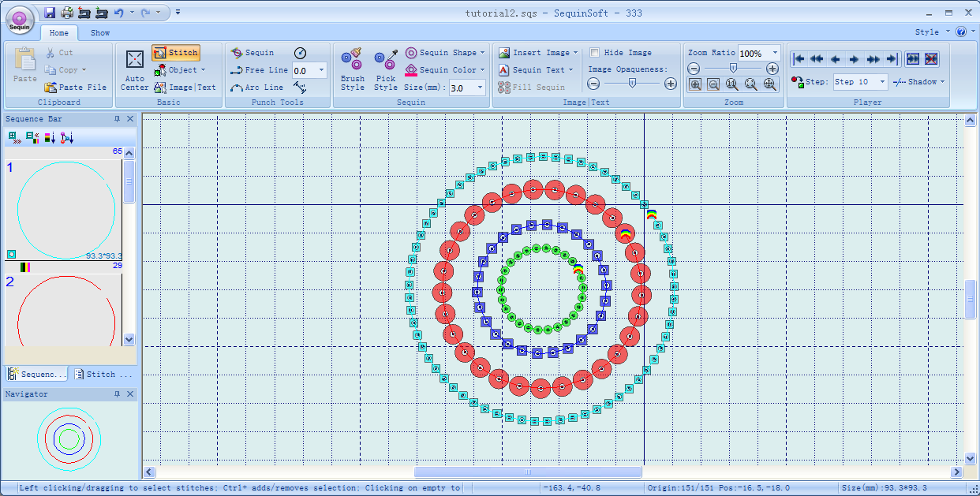This screenshot has height=496, width=980.
Task: Choose the Arc Line punch tool
Action: point(256,88)
